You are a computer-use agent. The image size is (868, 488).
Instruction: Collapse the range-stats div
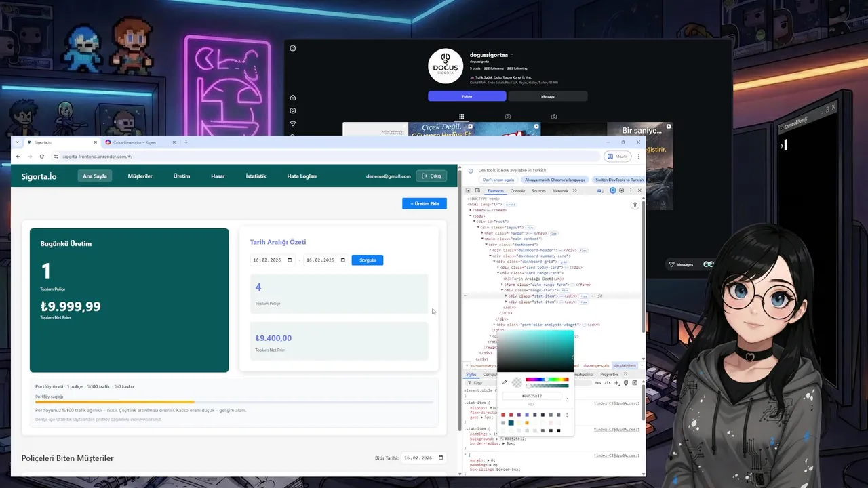[502, 290]
